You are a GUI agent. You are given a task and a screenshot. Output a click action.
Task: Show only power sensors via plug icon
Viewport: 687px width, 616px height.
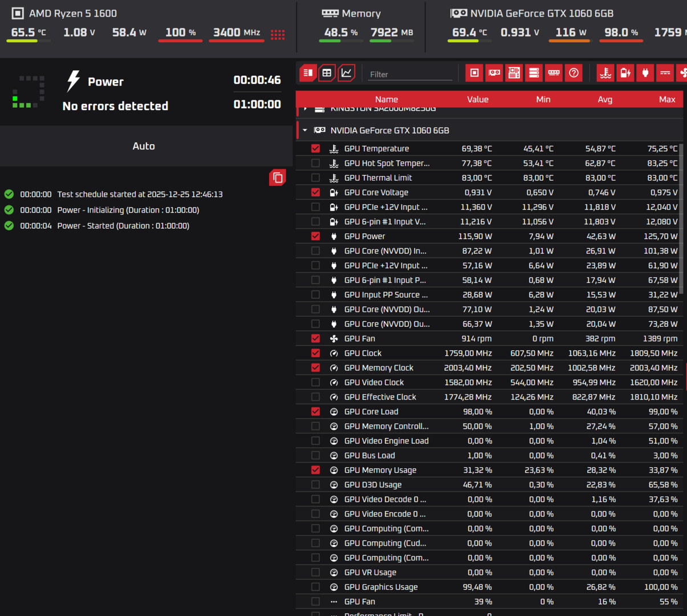click(x=645, y=72)
